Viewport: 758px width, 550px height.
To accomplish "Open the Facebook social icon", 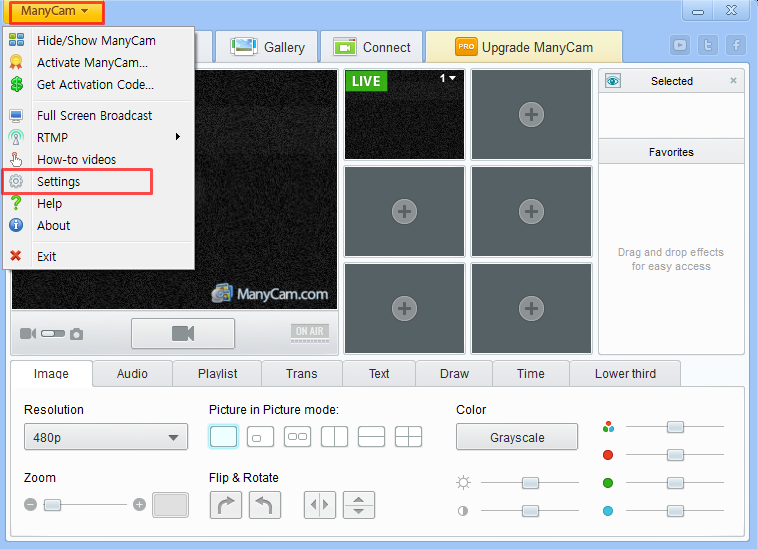I will pyautogui.click(x=736, y=45).
